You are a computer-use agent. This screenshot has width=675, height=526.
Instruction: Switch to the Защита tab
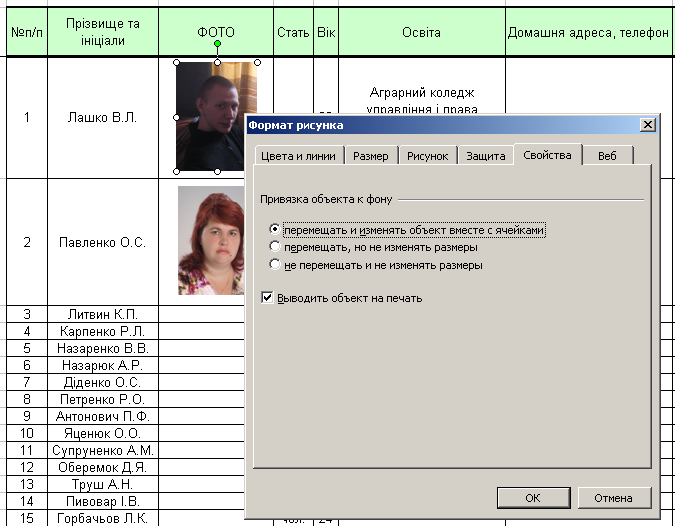(x=486, y=156)
